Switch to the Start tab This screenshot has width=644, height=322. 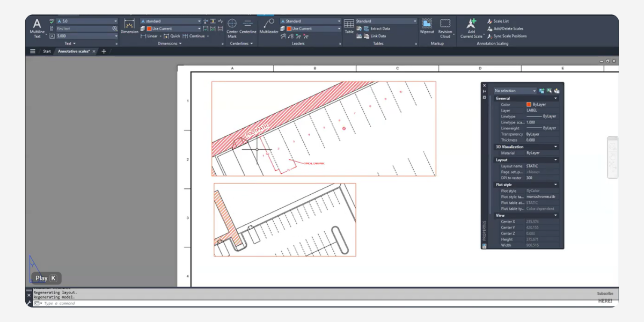(47, 52)
